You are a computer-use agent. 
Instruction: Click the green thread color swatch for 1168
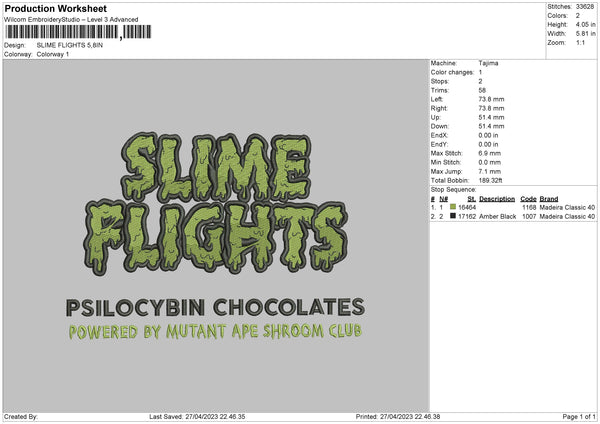[453, 207]
